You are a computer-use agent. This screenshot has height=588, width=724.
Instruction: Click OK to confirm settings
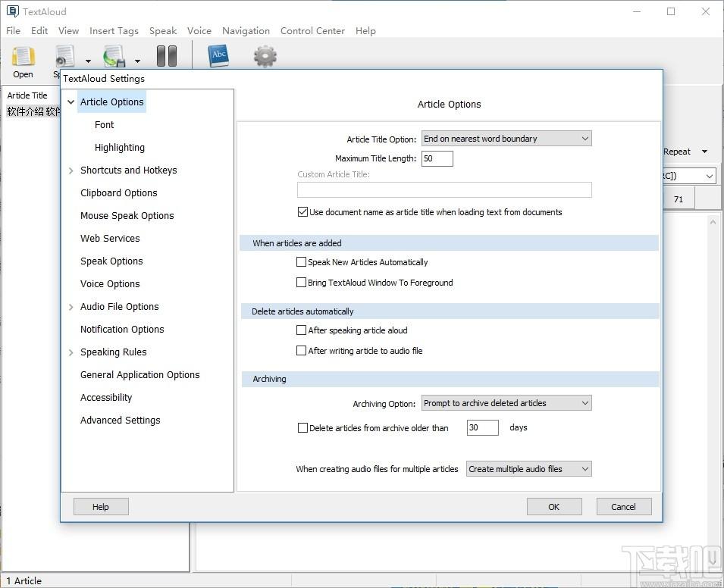(x=554, y=507)
